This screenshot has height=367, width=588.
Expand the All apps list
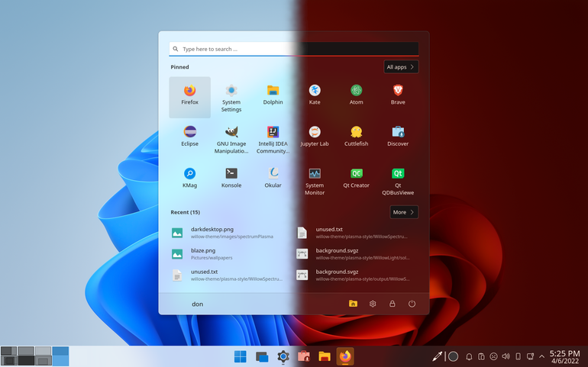pos(401,67)
